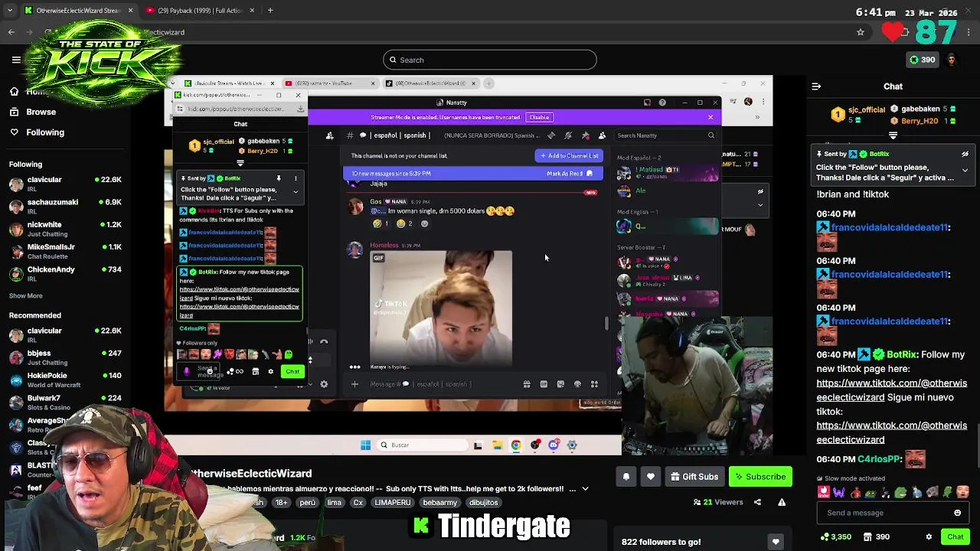Click sjc_official in gift leaderboard

tap(867, 109)
